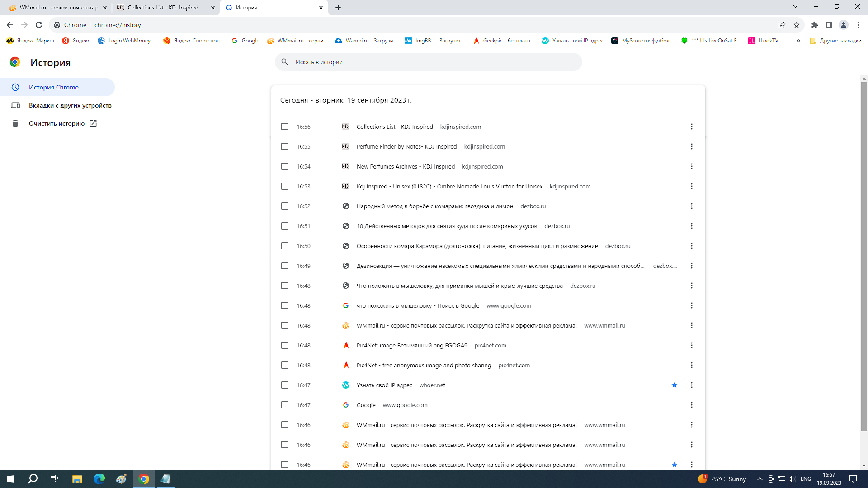Open Очистить историю option

pos(54,123)
